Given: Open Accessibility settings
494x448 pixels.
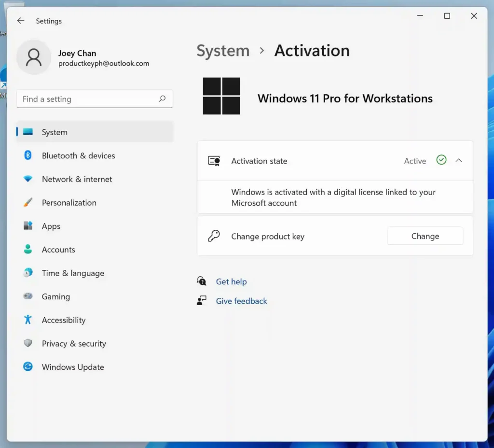Looking at the screenshot, I should coord(95,320).
